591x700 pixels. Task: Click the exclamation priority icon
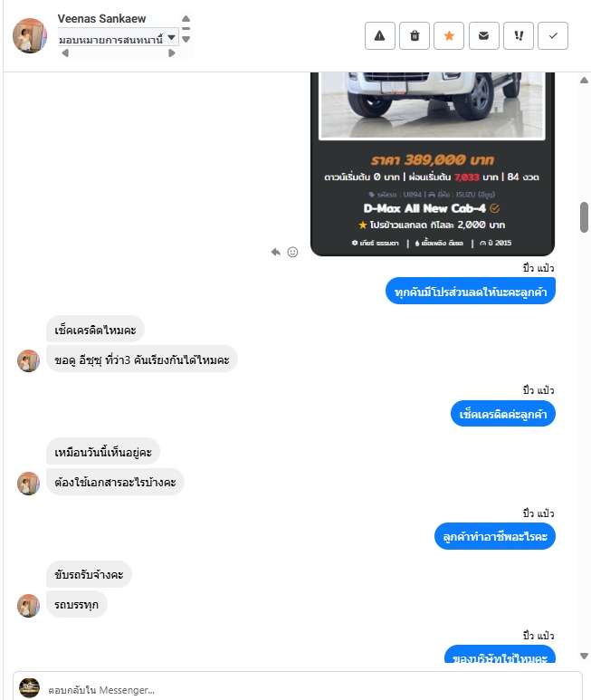pos(519,35)
